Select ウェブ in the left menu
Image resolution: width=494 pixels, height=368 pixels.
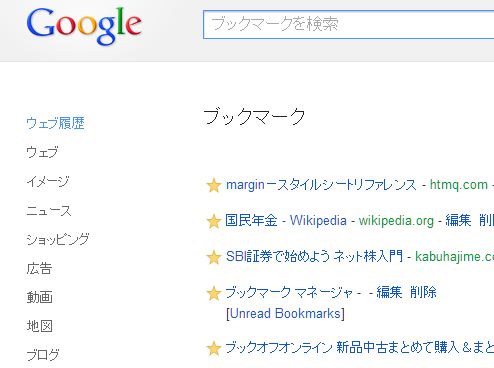pos(42,152)
